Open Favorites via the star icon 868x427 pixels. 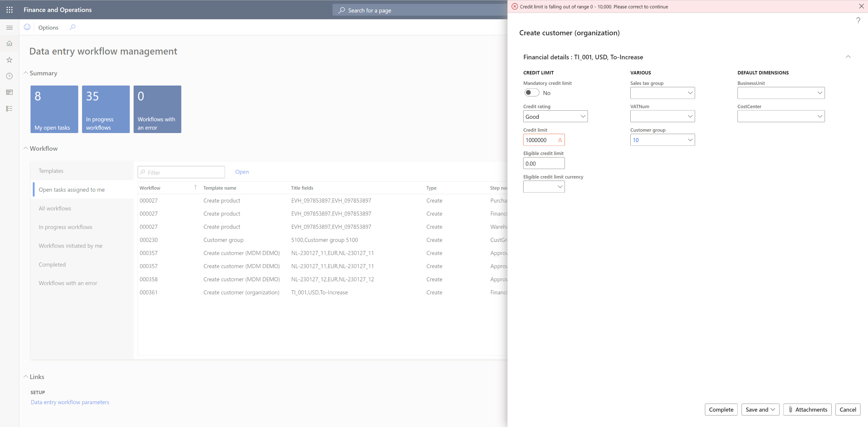coord(9,60)
